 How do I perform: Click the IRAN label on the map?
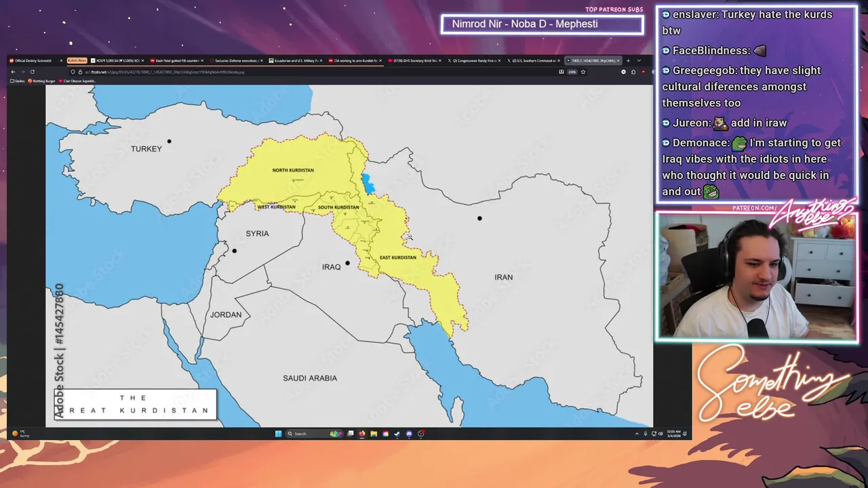pyautogui.click(x=504, y=277)
